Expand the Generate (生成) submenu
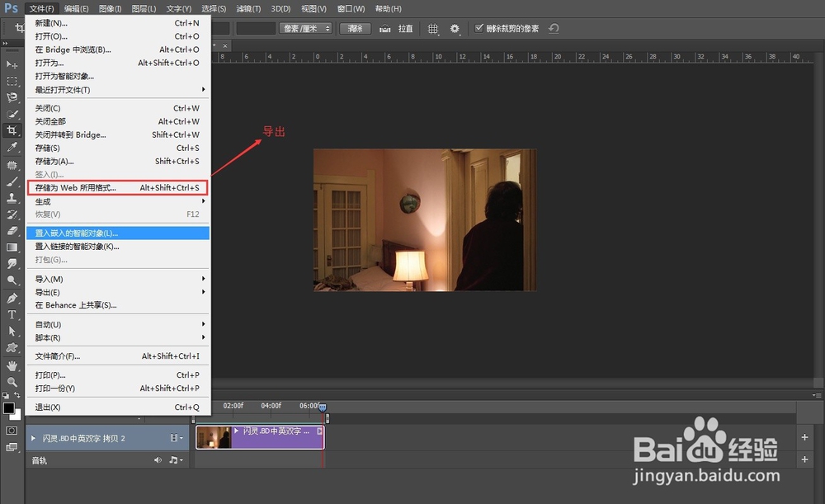This screenshot has height=504, width=825. pos(117,201)
